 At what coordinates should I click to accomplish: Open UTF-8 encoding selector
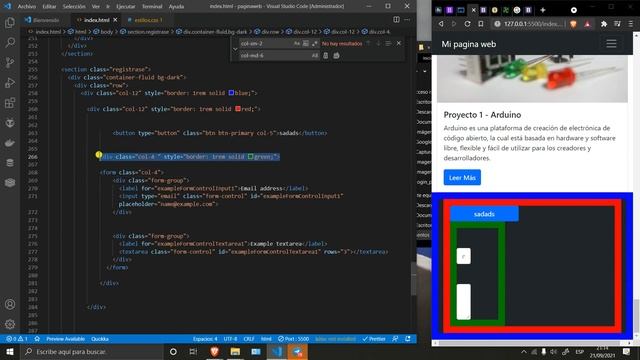click(x=230, y=339)
